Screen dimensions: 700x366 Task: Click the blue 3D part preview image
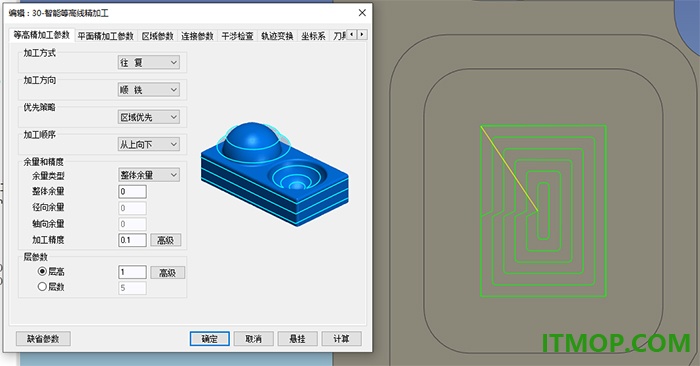coord(275,174)
